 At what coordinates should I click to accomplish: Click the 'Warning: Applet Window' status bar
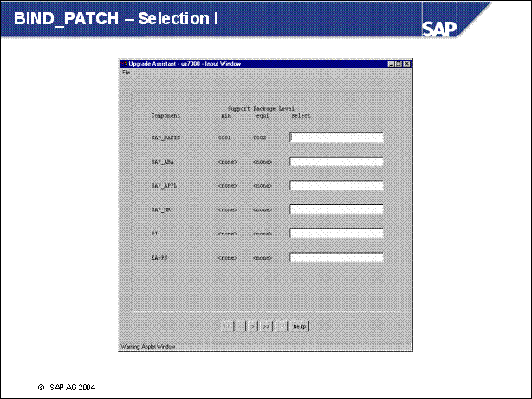[147, 346]
